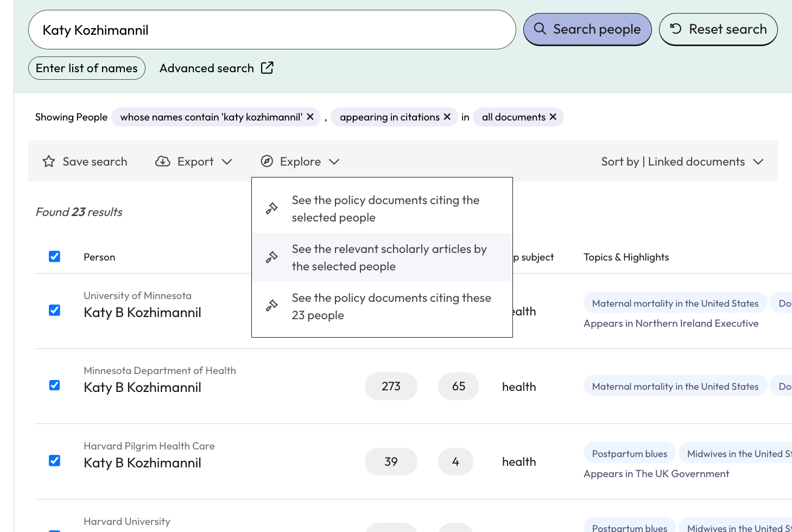Click the Search people button
Viewport: 792px width, 532px height.
587,29
